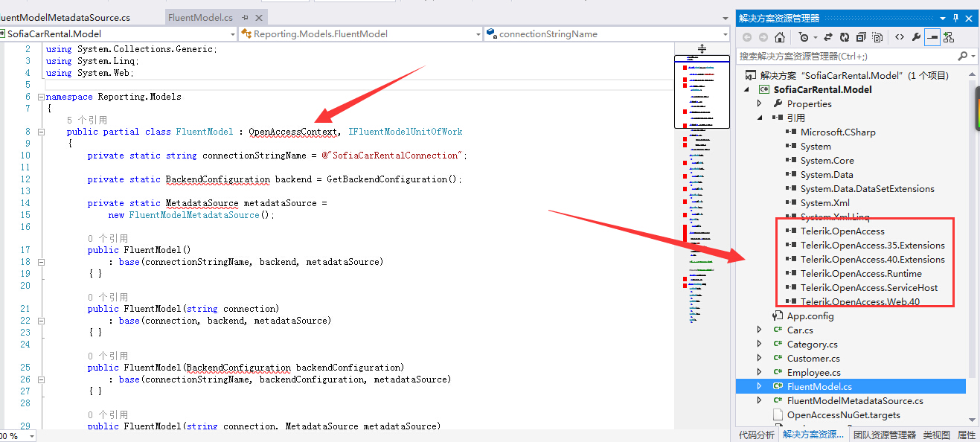
Task: Open the Reporting.Models.FluentModel type dropdown
Action: 478,33
